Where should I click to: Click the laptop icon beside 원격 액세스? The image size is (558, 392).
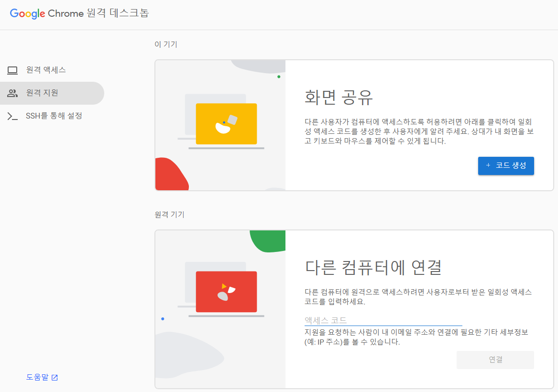coord(12,70)
